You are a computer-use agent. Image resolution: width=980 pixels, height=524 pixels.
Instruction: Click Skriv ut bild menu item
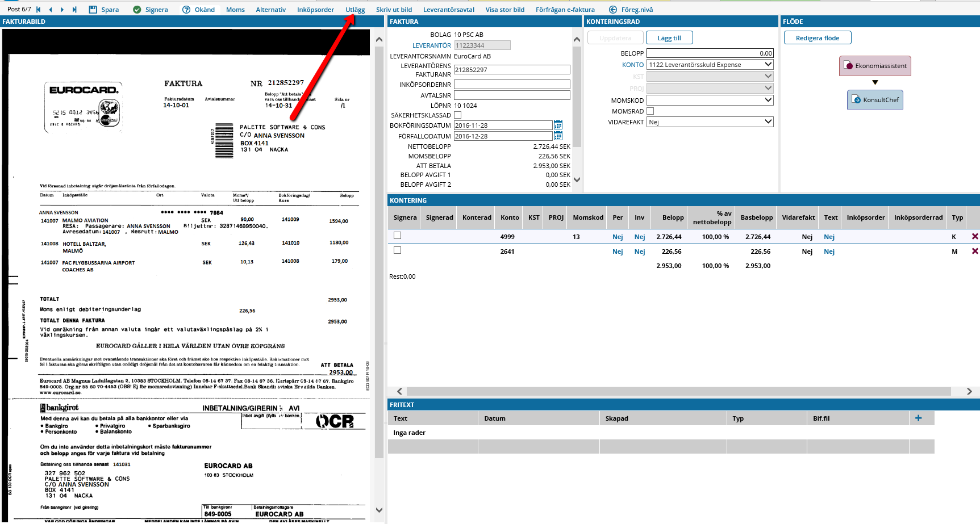click(x=394, y=10)
